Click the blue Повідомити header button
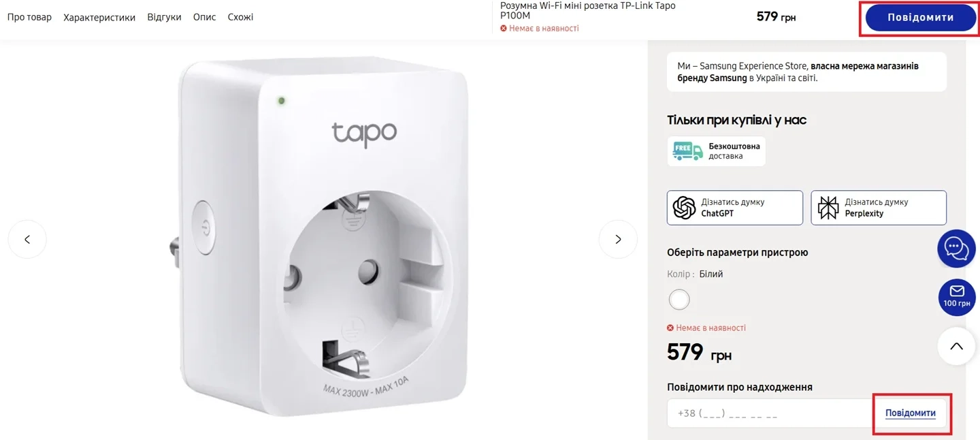Image resolution: width=980 pixels, height=440 pixels. (920, 18)
